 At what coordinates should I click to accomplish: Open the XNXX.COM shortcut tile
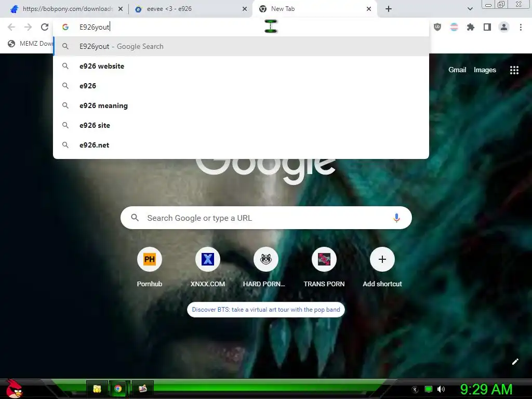(208, 268)
